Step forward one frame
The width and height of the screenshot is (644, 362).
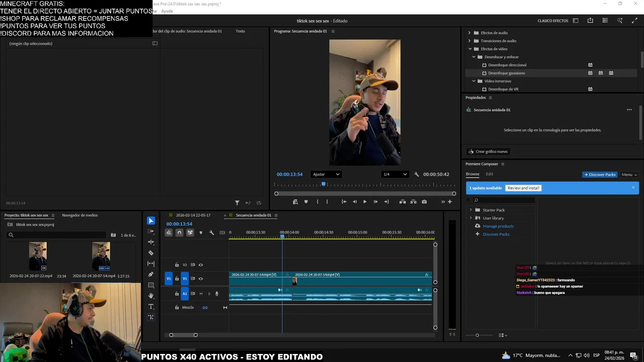point(375,202)
